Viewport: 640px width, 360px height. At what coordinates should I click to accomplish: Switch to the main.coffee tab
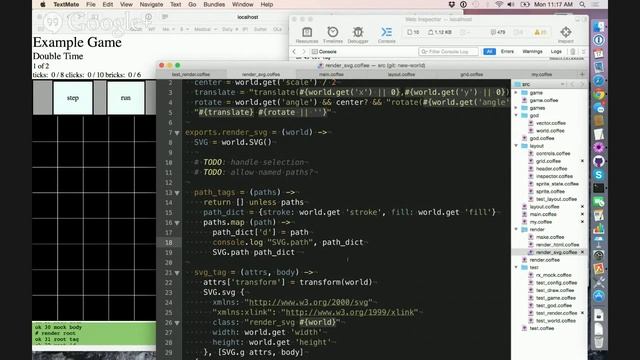pyautogui.click(x=331, y=74)
